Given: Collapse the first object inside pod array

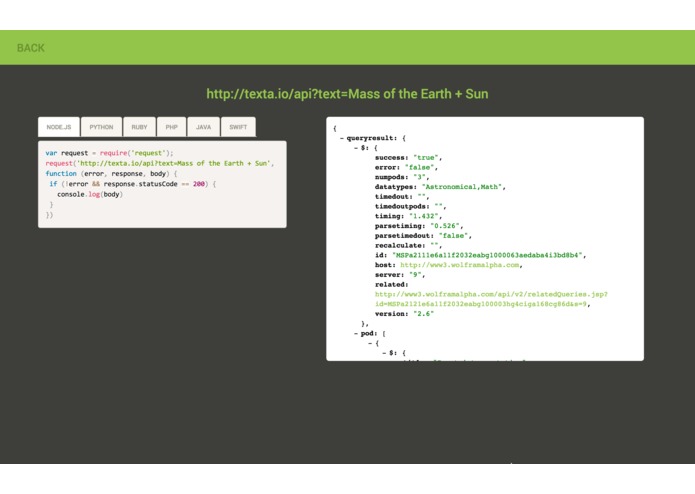Looking at the screenshot, I should coord(370,343).
